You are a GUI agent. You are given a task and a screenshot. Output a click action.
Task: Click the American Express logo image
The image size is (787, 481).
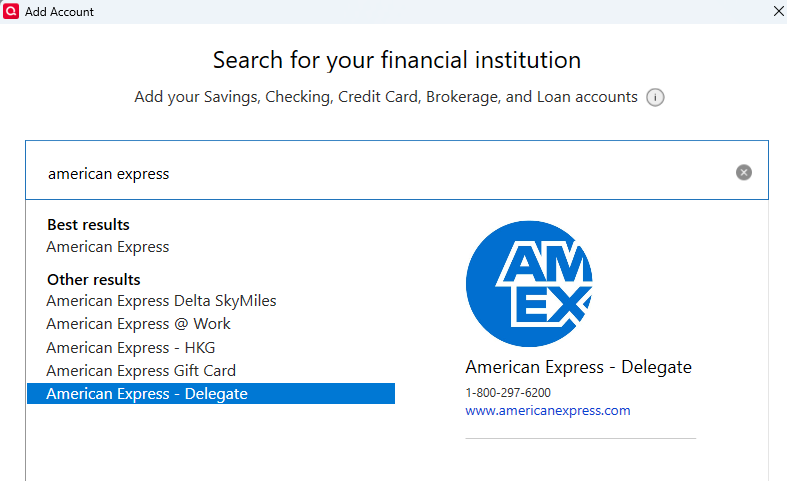pyautogui.click(x=529, y=283)
